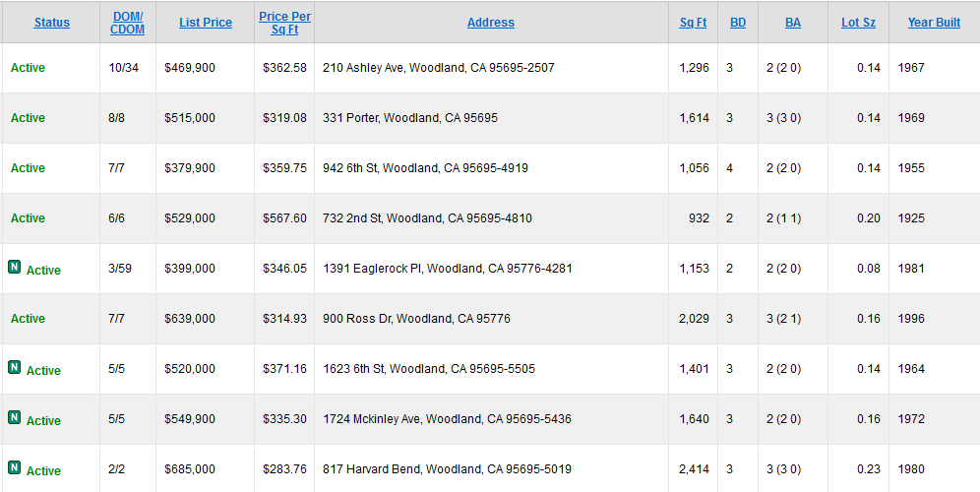The image size is (980, 492).
Task: Select the 210 Ashley Ave listing row
Action: click(x=490, y=68)
